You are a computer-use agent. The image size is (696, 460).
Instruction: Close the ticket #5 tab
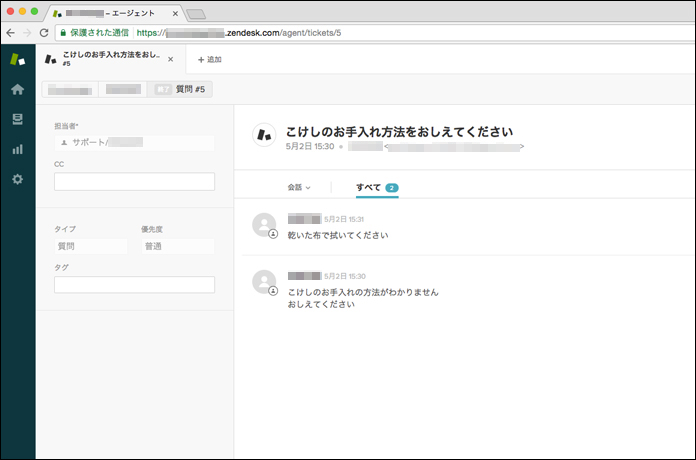(x=170, y=59)
